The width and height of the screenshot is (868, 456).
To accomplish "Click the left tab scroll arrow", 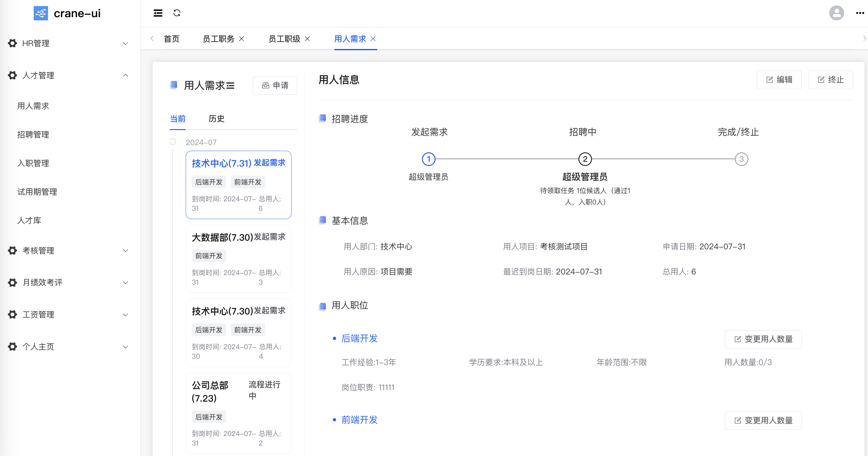I will point(152,38).
